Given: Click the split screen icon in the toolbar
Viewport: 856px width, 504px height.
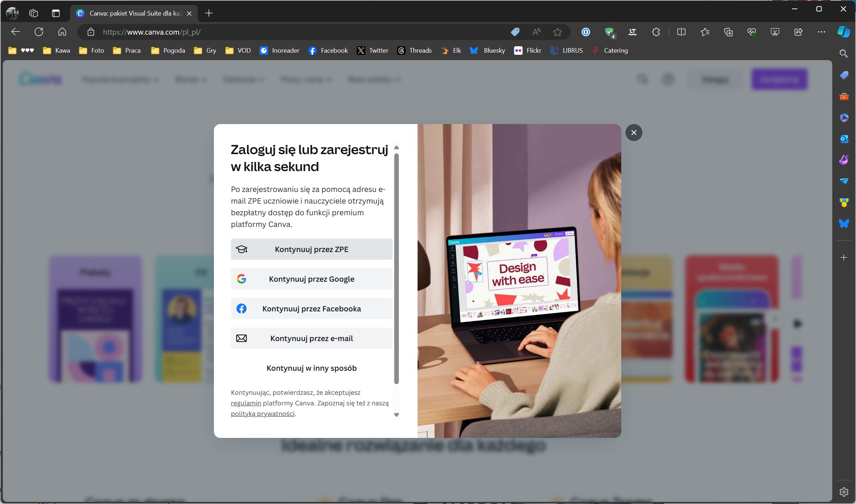Looking at the screenshot, I should [x=682, y=32].
